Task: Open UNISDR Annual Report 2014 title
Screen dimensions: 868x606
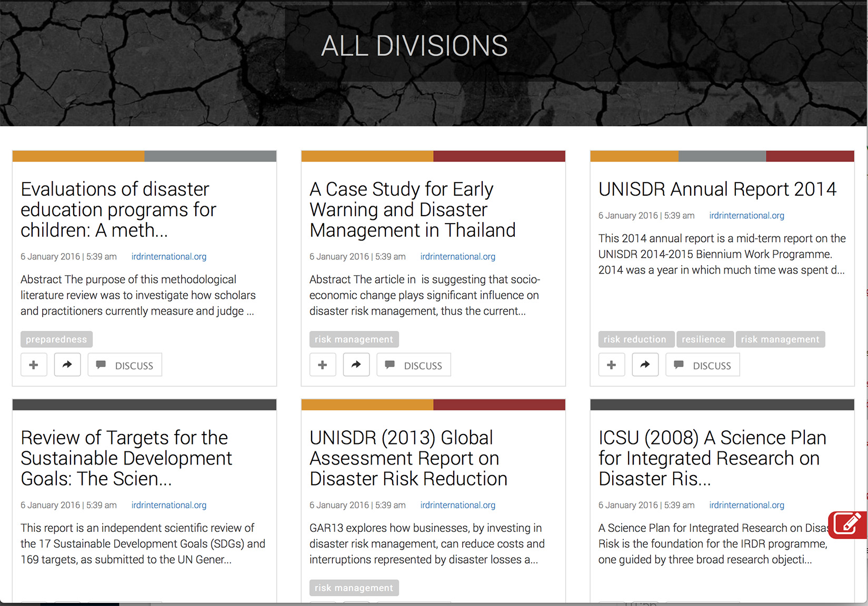Action: [x=717, y=189]
